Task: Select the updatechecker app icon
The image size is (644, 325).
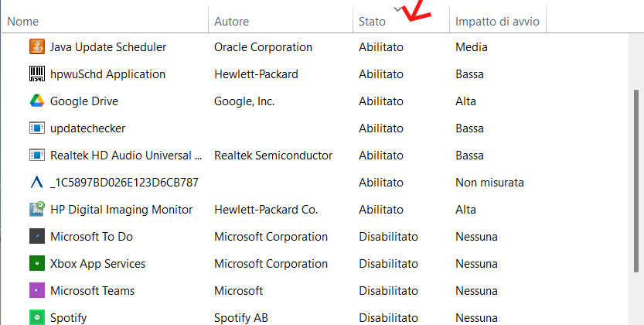Action: point(36,128)
